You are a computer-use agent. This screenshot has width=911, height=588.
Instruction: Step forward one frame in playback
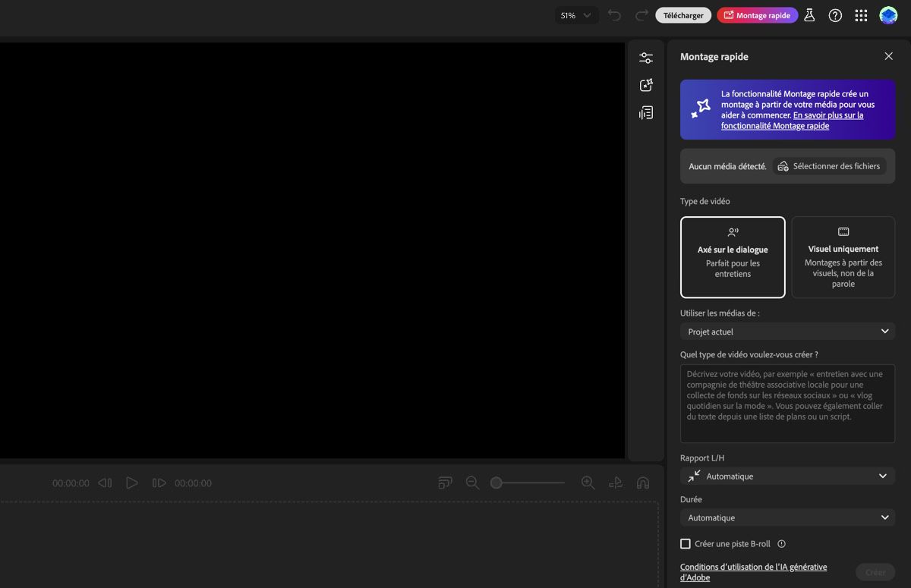coord(159,483)
